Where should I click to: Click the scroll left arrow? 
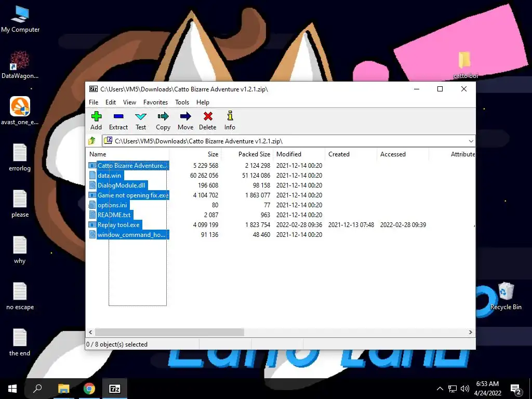90,332
